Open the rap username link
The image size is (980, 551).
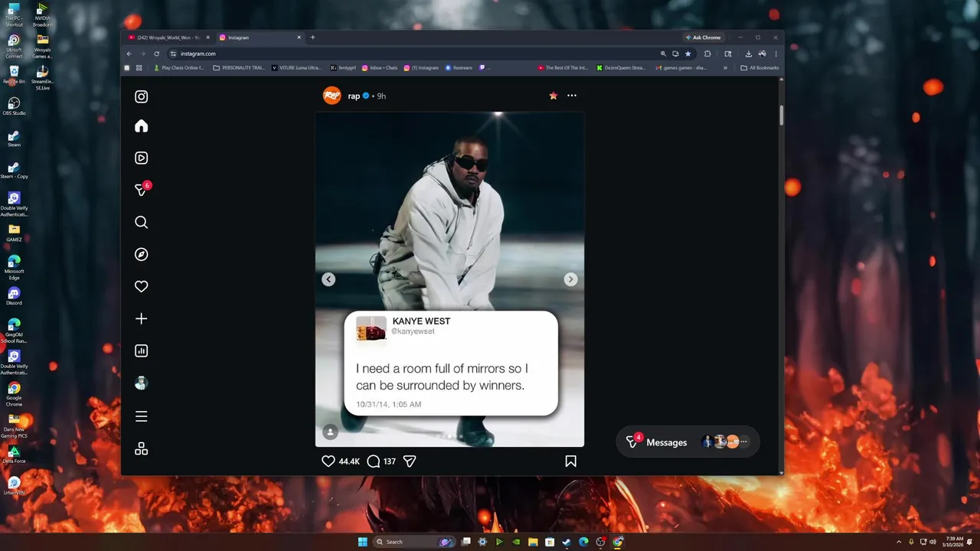[354, 96]
